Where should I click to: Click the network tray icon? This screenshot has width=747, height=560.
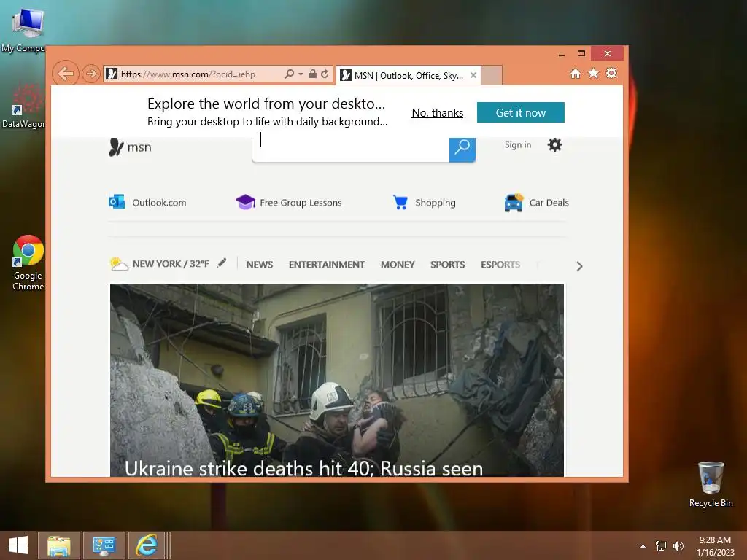(661, 546)
